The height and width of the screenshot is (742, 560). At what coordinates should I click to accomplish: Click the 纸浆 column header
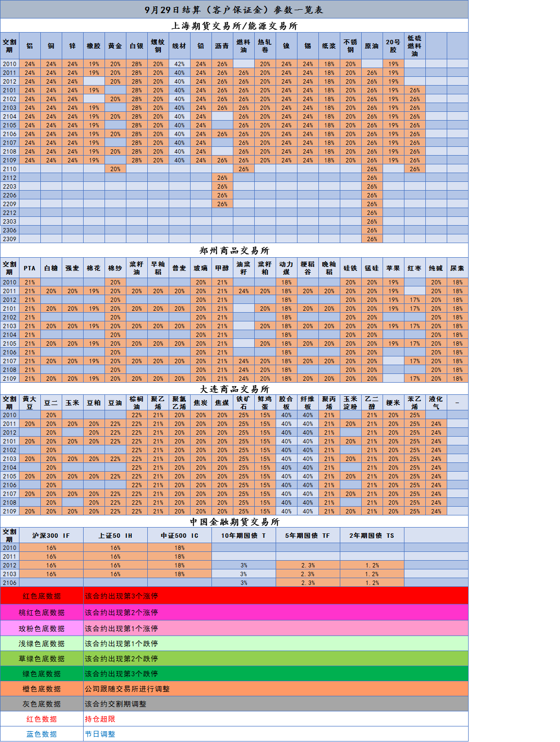(329, 46)
